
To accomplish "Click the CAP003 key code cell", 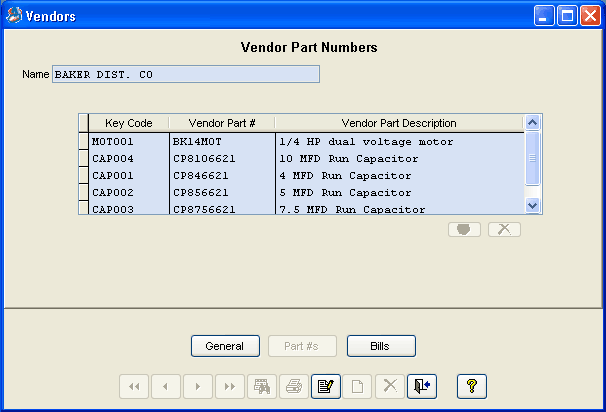I will click(129, 208).
